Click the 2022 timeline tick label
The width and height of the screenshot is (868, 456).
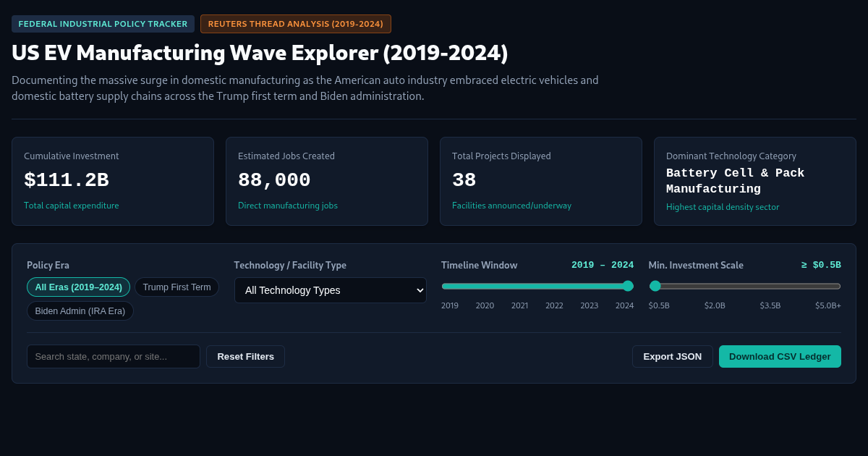(x=554, y=305)
